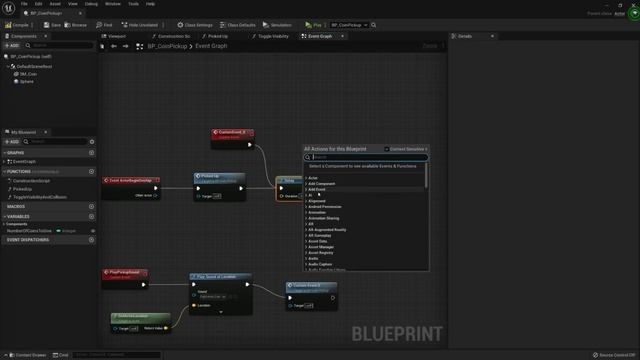Click the My Blueprint search field
Screen dimensions: 640x360
[55, 142]
